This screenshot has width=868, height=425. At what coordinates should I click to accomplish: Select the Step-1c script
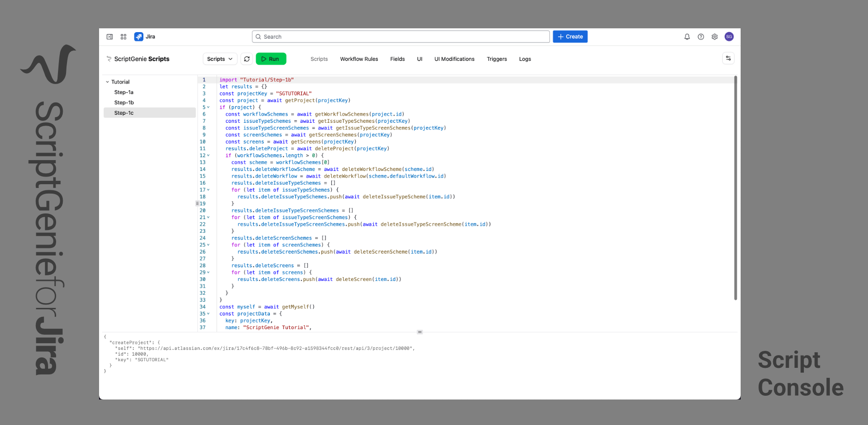click(150, 113)
